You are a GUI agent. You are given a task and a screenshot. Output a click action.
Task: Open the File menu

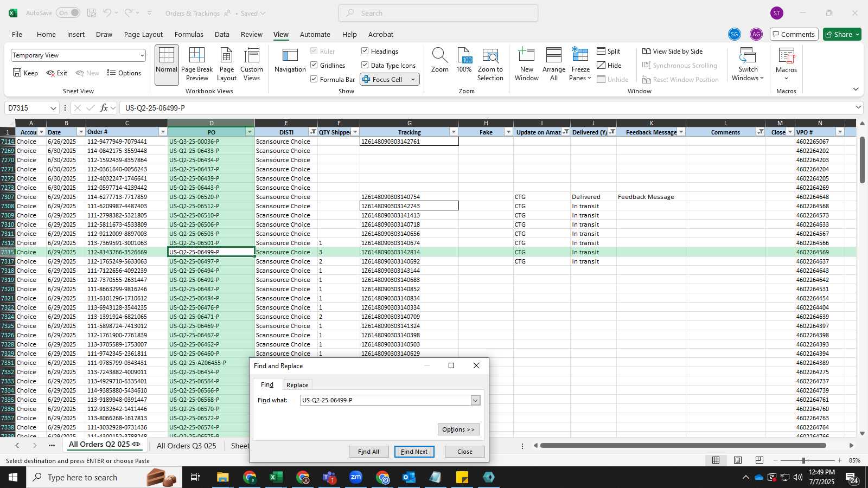click(17, 34)
